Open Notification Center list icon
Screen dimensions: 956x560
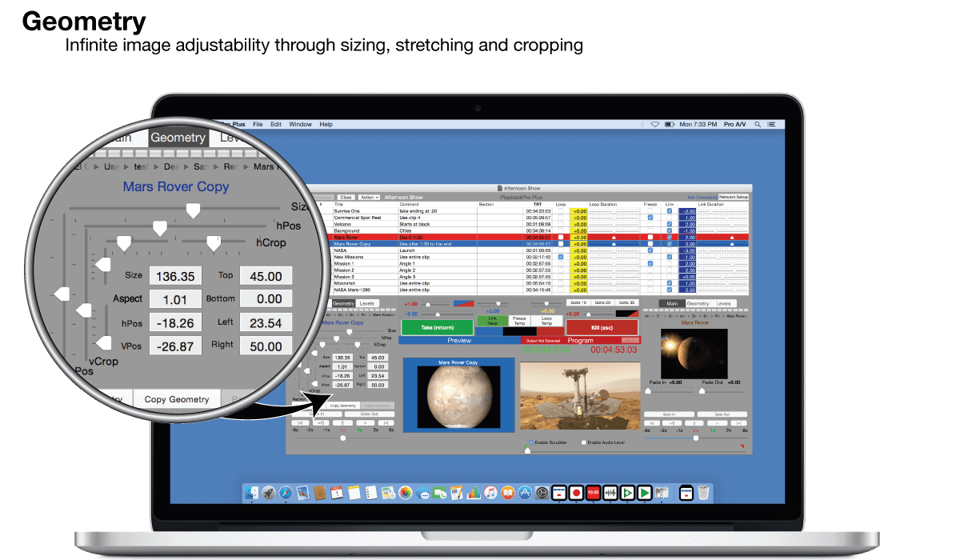771,125
